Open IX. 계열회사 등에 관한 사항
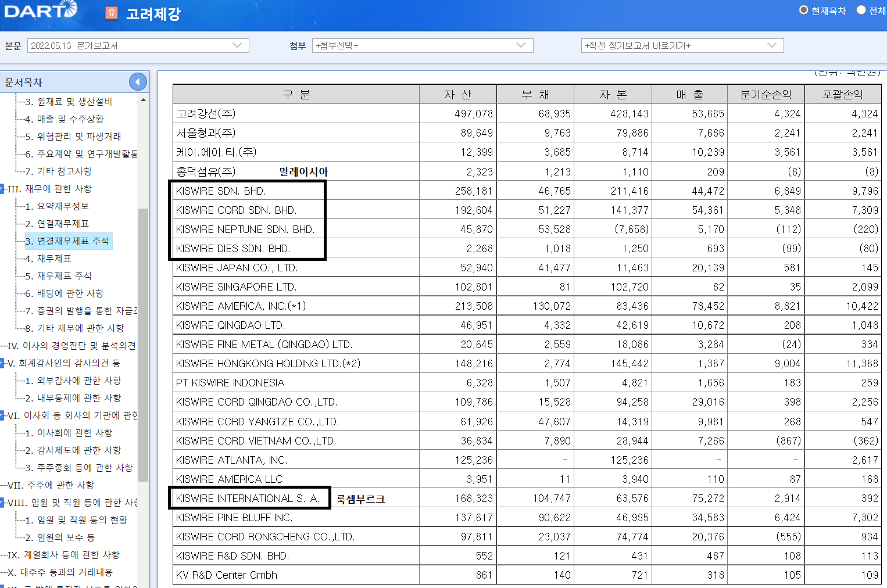 click(x=63, y=555)
